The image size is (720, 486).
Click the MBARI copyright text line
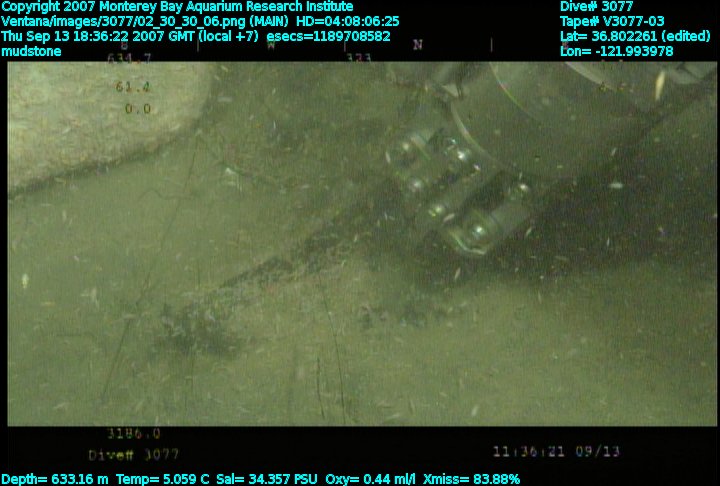coord(177,6)
